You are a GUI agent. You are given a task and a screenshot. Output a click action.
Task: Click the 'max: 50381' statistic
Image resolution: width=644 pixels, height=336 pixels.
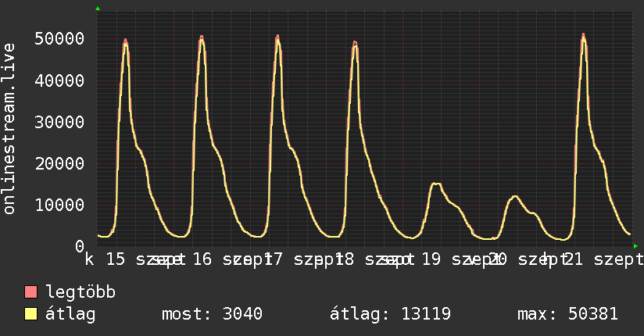[567, 314]
